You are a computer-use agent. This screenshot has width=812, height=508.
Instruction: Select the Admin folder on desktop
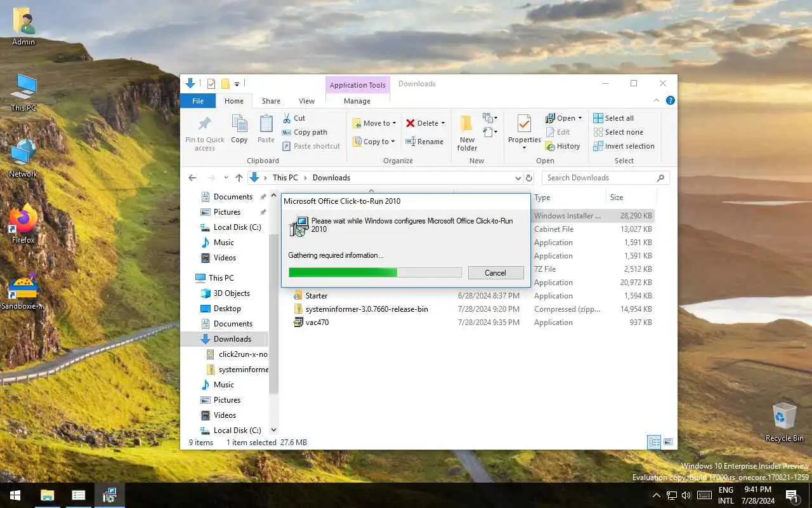click(23, 26)
